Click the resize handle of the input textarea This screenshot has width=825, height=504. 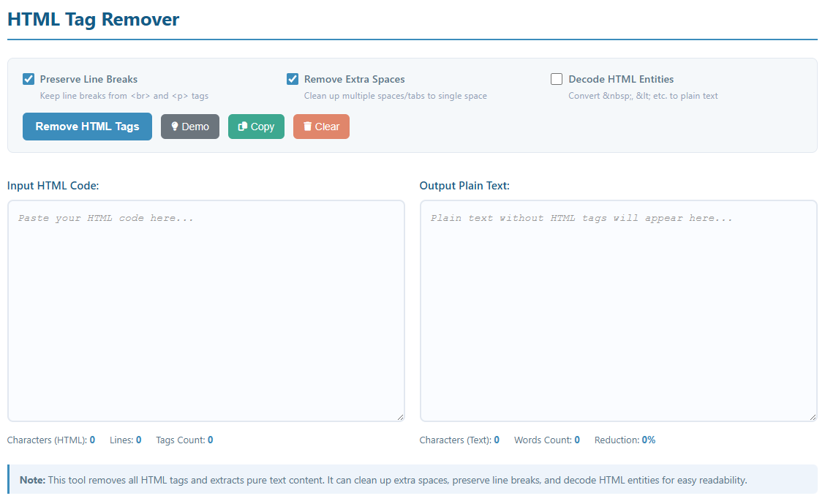click(x=399, y=416)
